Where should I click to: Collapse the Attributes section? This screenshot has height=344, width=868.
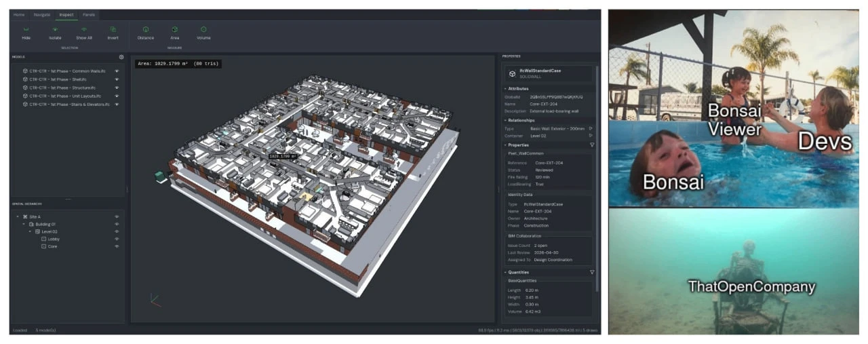click(505, 89)
